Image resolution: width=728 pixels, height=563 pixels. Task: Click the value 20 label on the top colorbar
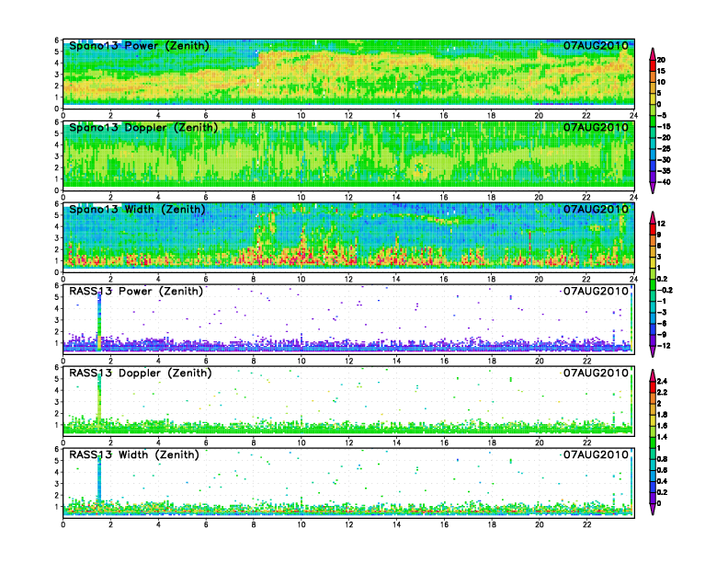click(661, 60)
